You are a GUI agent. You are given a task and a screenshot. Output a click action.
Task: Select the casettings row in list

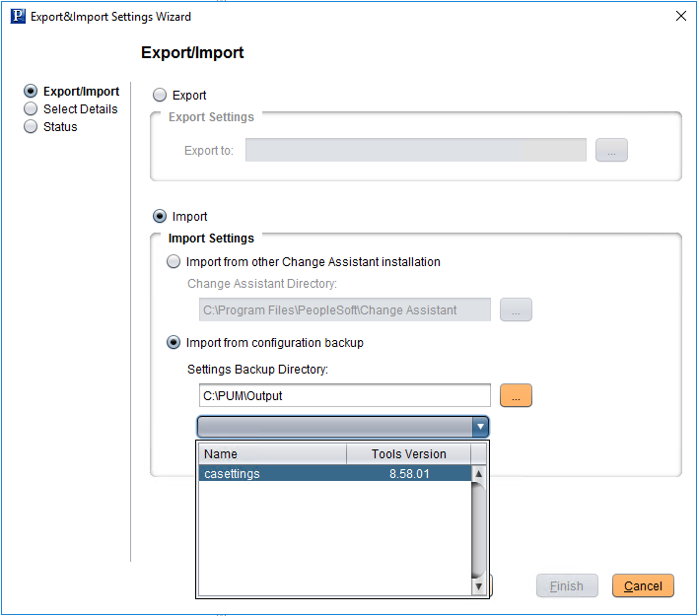click(335, 473)
